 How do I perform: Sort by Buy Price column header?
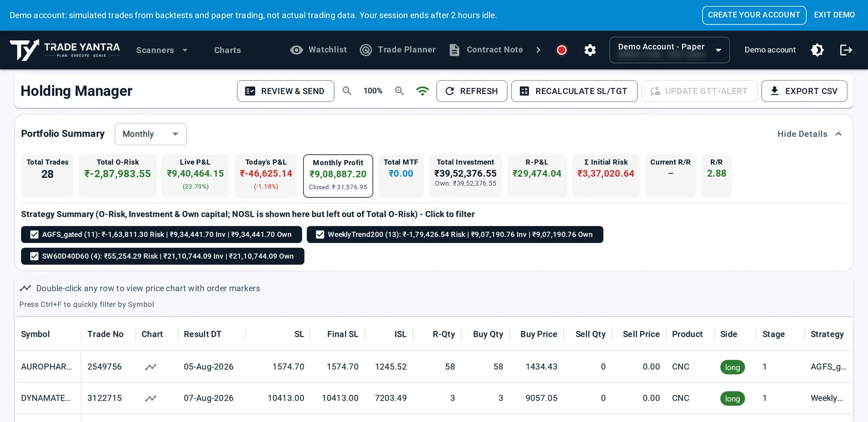pos(539,334)
